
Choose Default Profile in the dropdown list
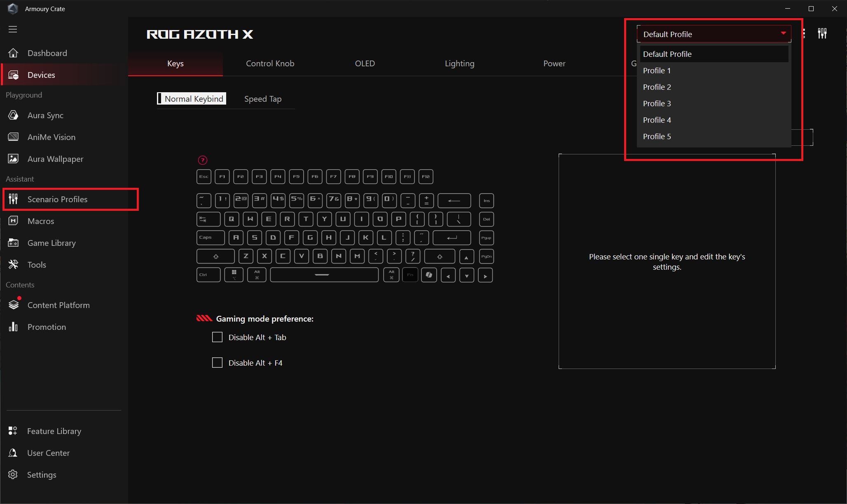(714, 54)
